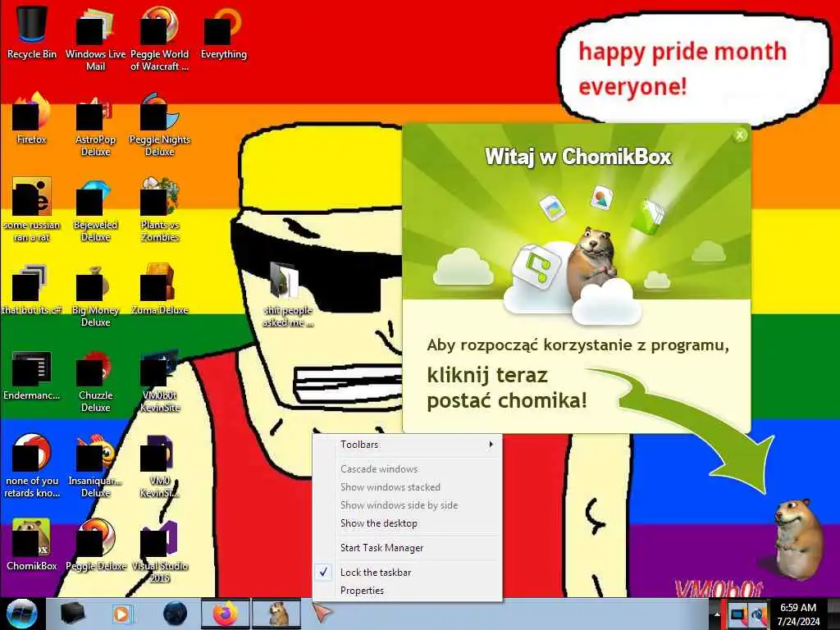Image resolution: width=840 pixels, height=630 pixels.
Task: Click the monitor icon in system tray
Action: click(x=738, y=614)
